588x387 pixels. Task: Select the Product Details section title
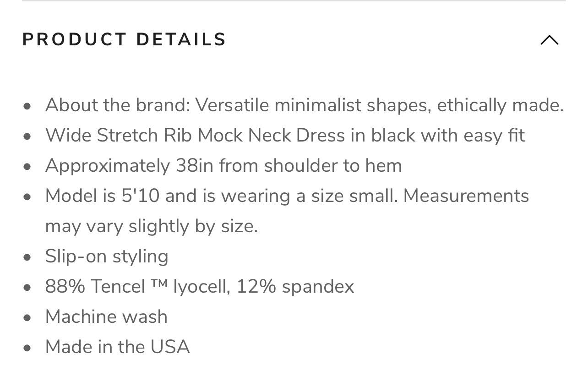124,39
